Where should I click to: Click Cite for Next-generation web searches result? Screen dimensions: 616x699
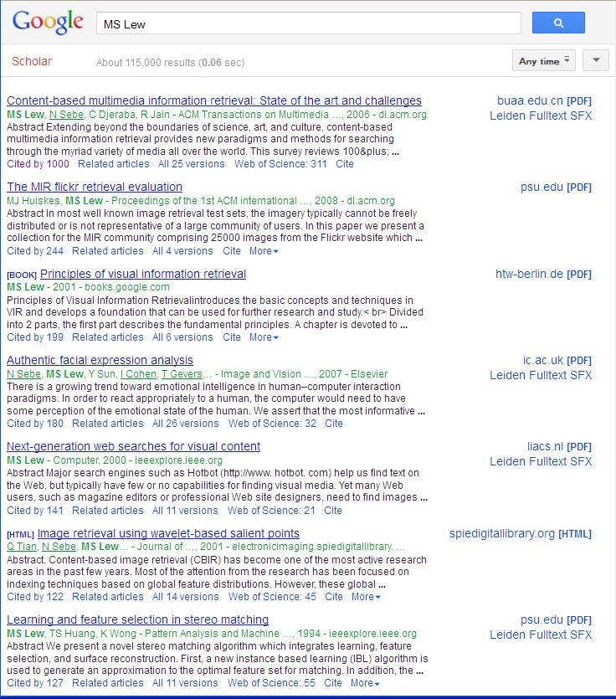(x=333, y=511)
